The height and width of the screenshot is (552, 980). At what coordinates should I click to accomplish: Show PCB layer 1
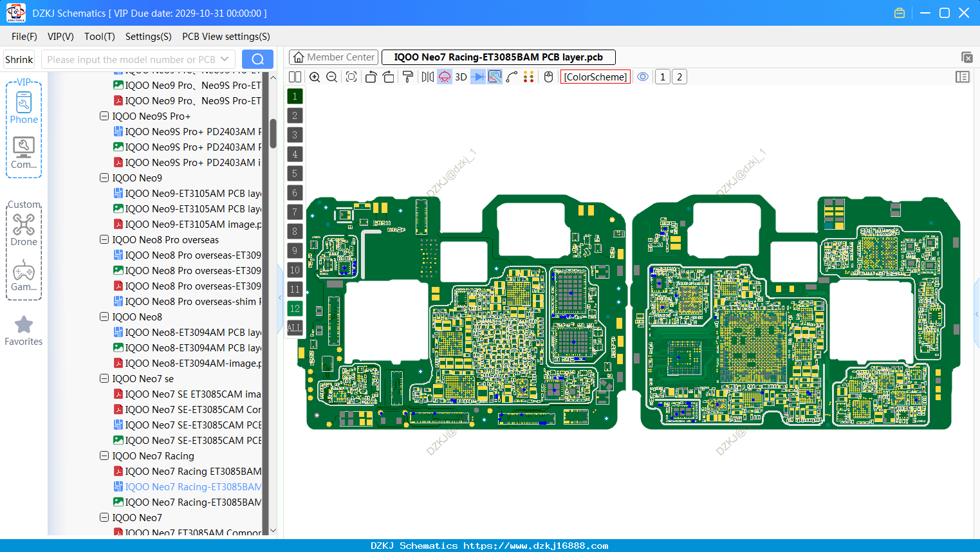[x=295, y=97]
